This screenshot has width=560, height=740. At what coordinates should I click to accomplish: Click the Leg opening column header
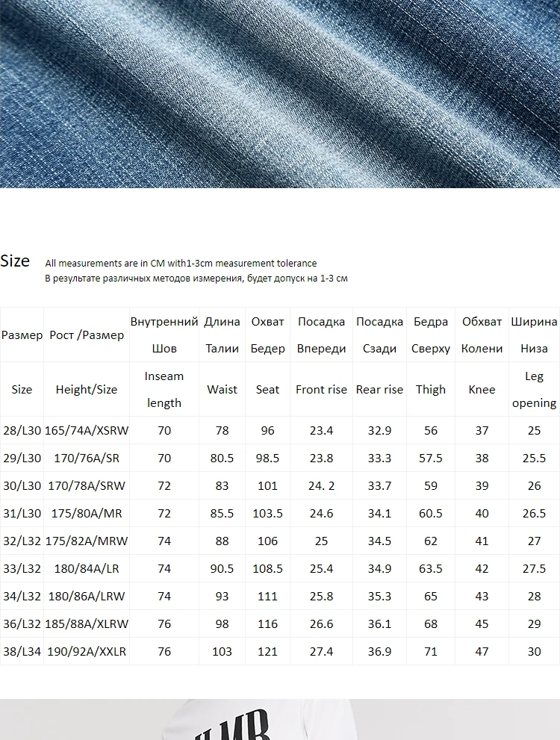[x=534, y=389]
